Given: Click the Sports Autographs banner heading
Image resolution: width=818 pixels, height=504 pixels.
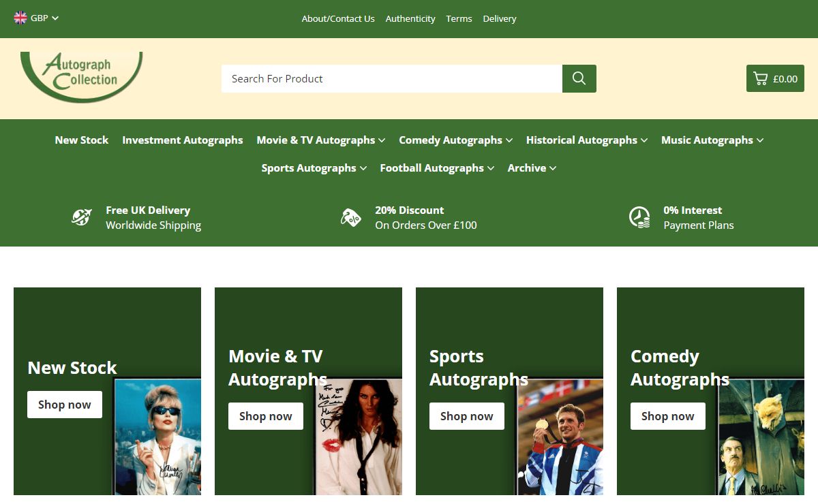Looking at the screenshot, I should [479, 368].
